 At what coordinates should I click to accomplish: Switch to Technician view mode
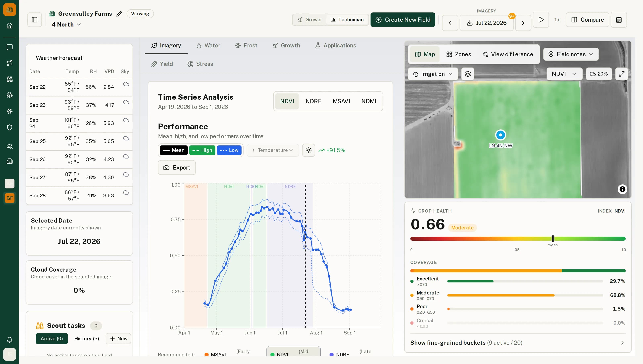[x=347, y=20]
